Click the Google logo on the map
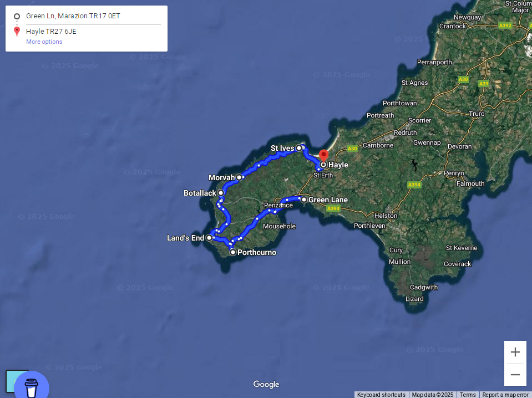This screenshot has width=532, height=398. tap(266, 384)
